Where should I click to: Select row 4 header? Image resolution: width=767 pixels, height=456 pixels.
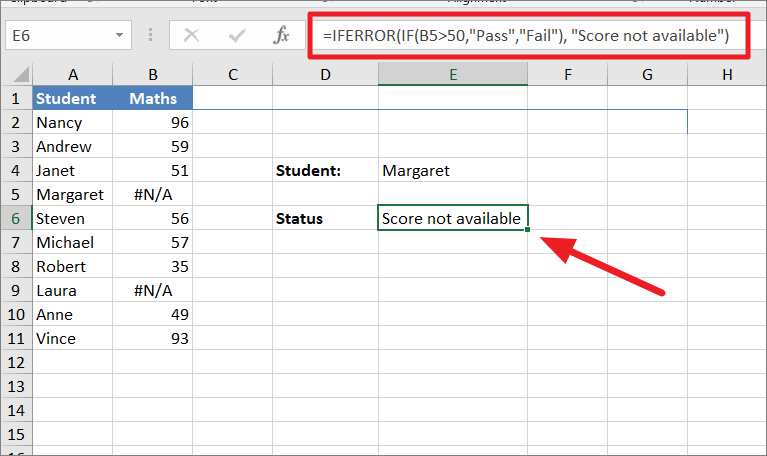tap(16, 170)
